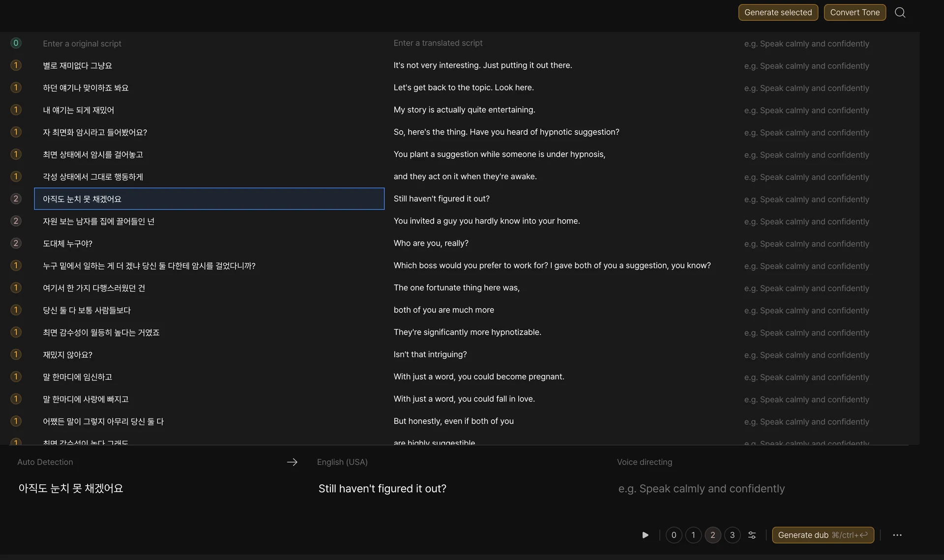
Task: Click the bottom Voice directing input field
Action: pyautogui.click(x=701, y=489)
